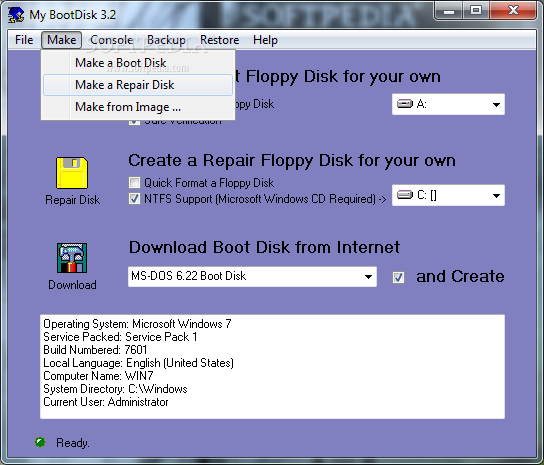
Task: Click the drive icon in the C: [] combo box
Action: (405, 195)
